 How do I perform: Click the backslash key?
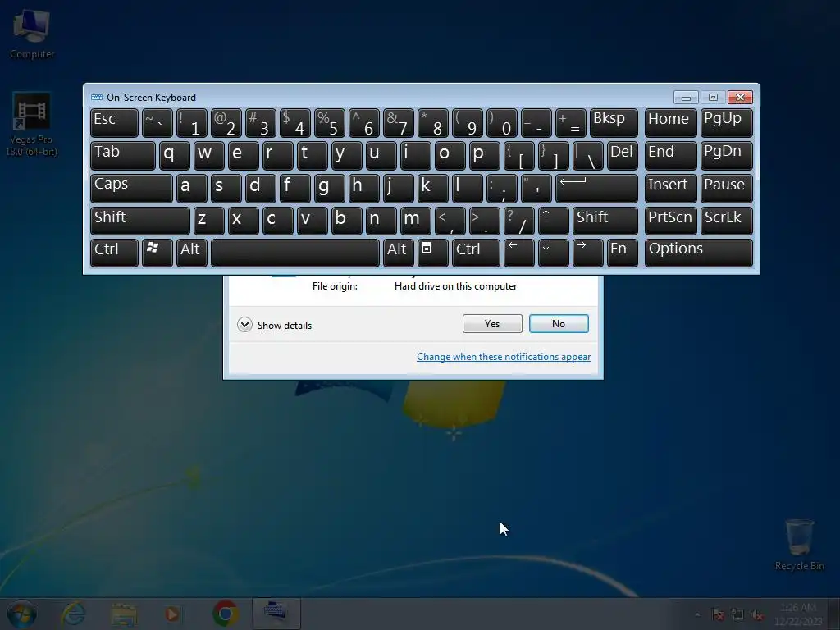587,155
